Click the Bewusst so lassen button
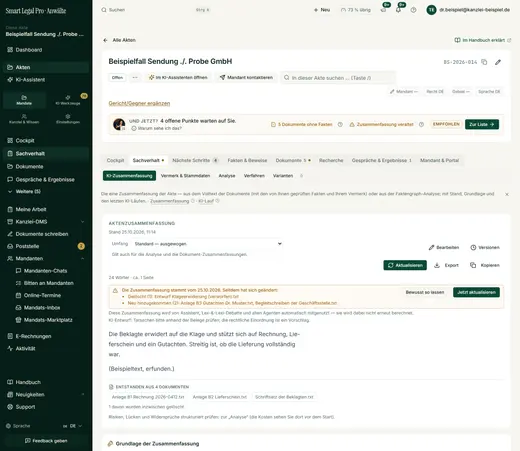This screenshot has width=520, height=451. pyautogui.click(x=425, y=292)
